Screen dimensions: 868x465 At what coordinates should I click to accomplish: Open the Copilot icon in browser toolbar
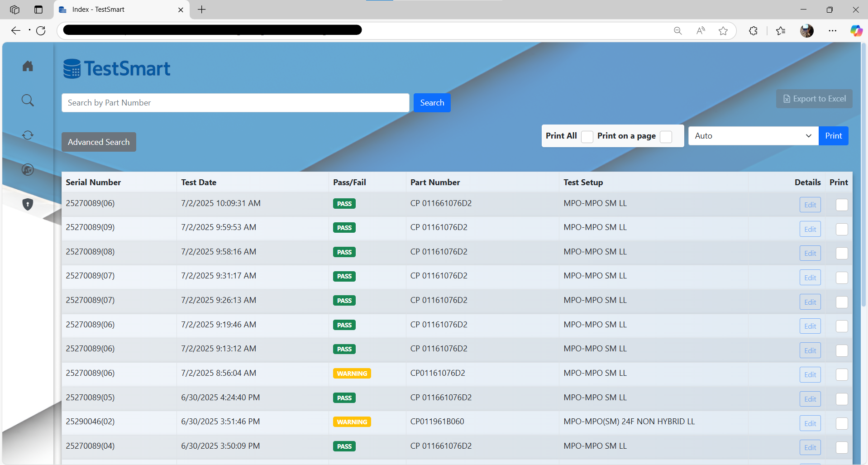pyautogui.click(x=856, y=31)
